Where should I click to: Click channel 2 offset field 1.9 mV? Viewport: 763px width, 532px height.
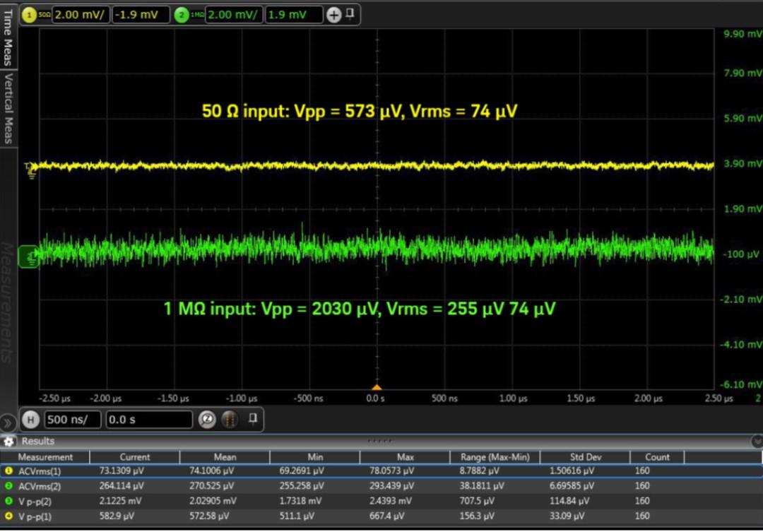[x=294, y=15]
